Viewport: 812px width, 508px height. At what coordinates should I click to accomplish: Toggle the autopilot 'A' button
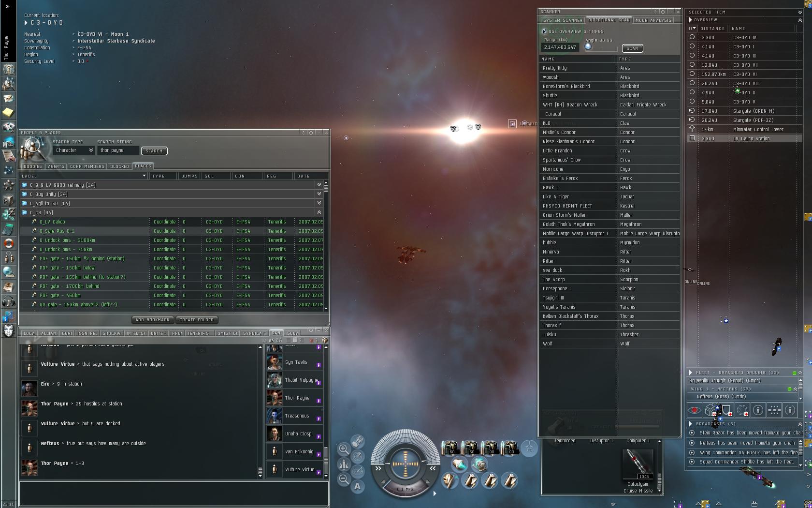tap(357, 486)
